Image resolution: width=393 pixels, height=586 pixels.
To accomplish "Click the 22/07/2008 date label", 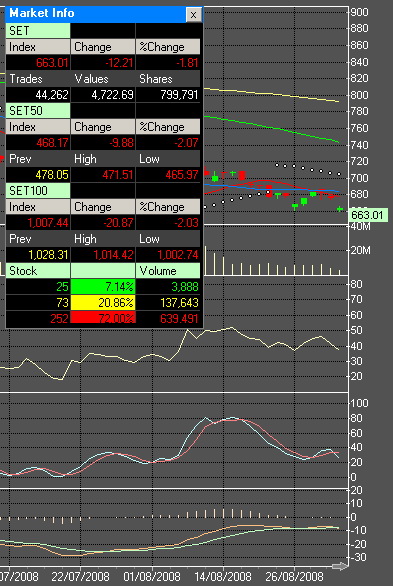I will pyautogui.click(x=81, y=576).
